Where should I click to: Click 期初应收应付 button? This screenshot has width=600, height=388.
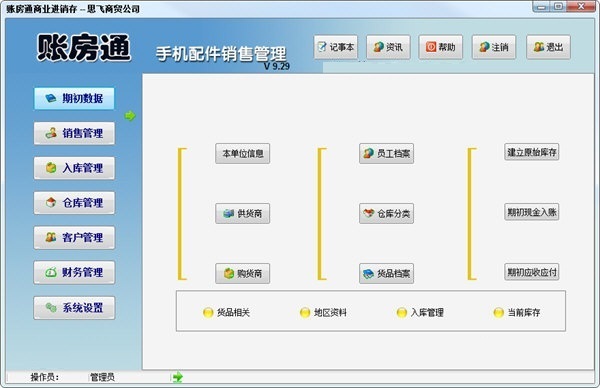[x=532, y=272]
